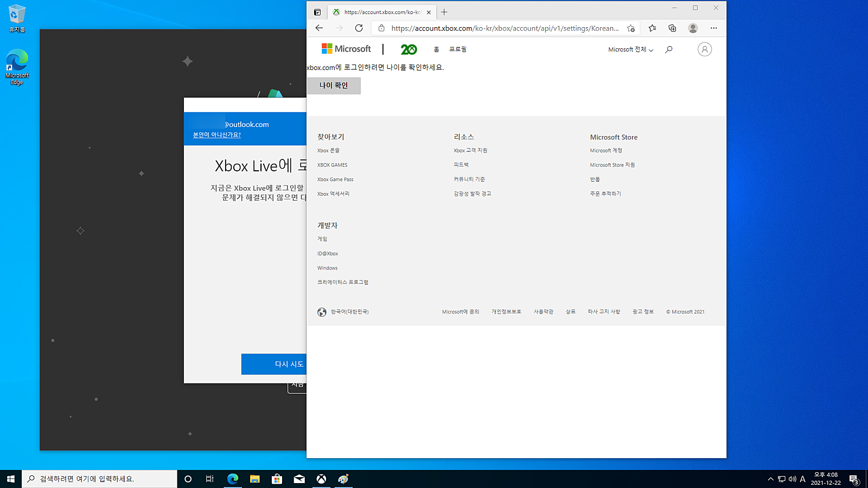Open the 반품 link
The width and height of the screenshot is (868, 488).
(595, 179)
